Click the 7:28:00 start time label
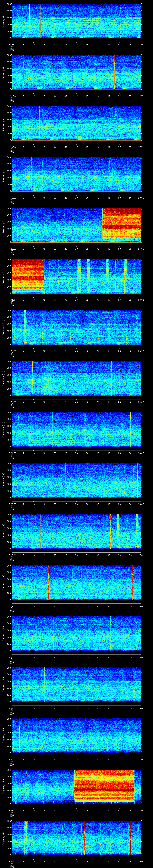 12,657
